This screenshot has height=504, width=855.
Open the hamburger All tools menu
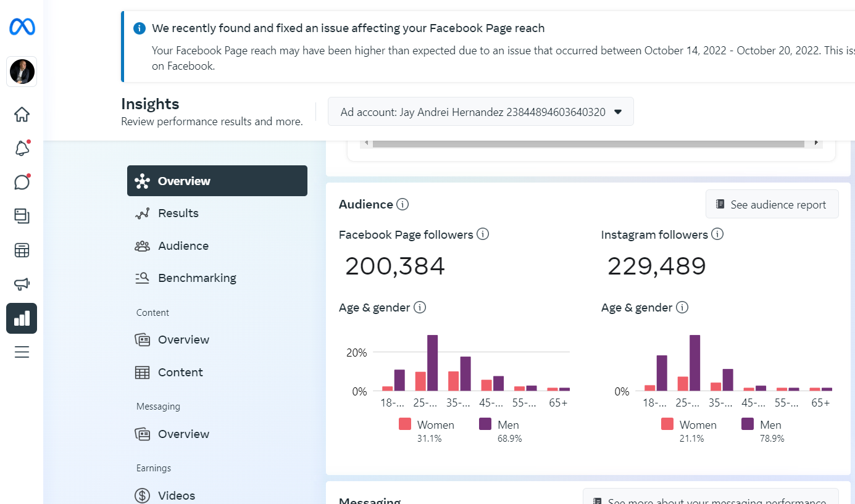point(22,352)
